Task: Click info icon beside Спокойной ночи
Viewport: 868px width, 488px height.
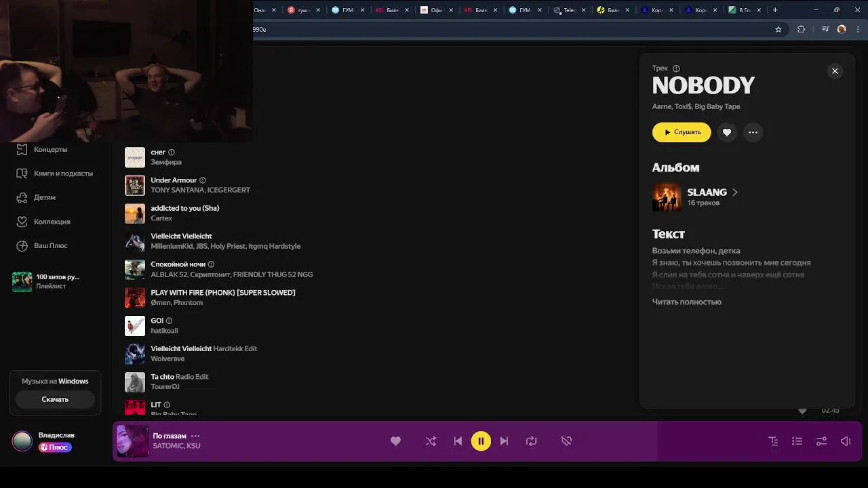Action: tap(211, 264)
